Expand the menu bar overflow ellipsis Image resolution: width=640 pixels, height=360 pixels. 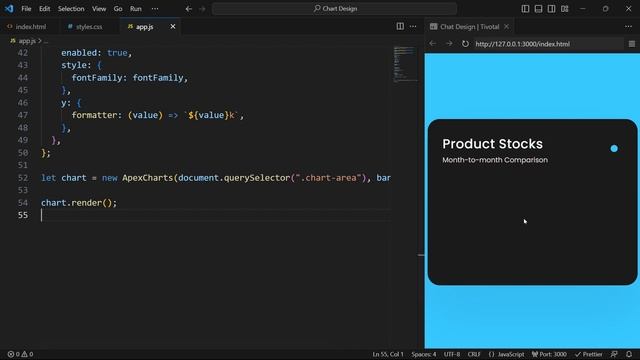155,9
